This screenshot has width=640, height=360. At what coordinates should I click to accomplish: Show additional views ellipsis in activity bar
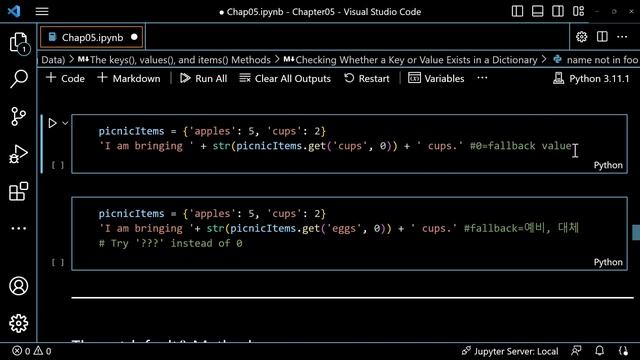18,229
